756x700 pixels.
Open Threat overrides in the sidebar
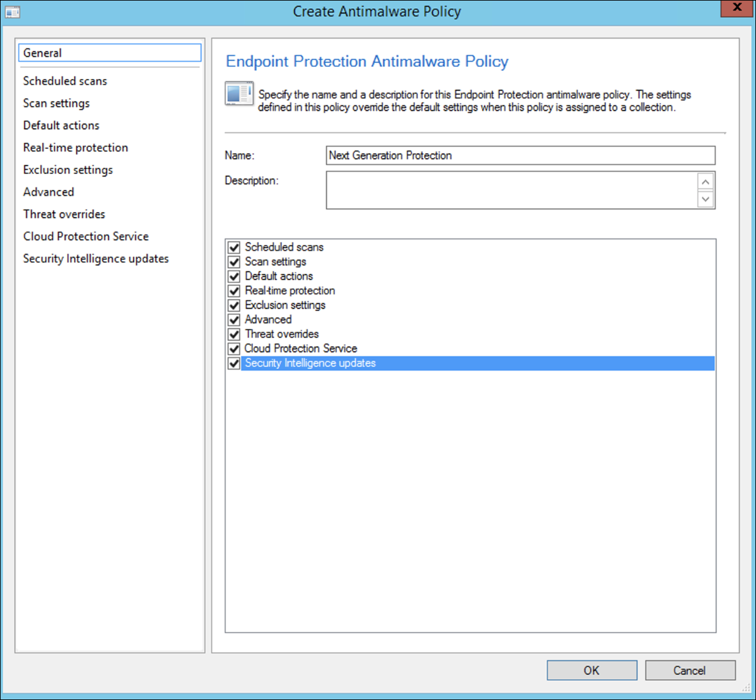click(x=64, y=214)
